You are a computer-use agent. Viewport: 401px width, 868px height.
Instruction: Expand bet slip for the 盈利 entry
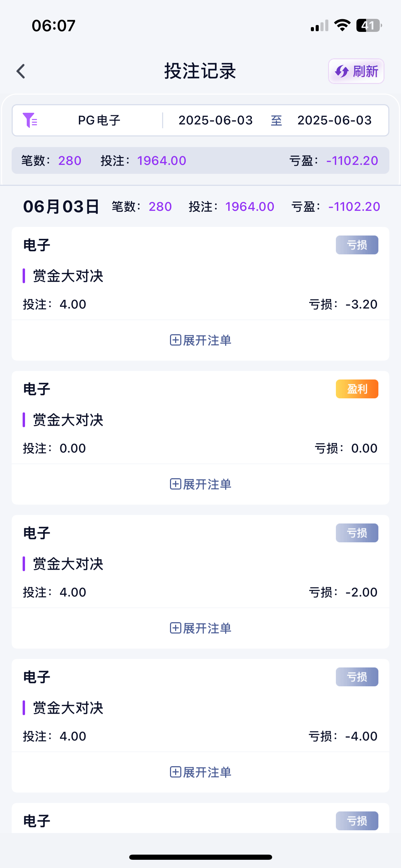coord(200,484)
